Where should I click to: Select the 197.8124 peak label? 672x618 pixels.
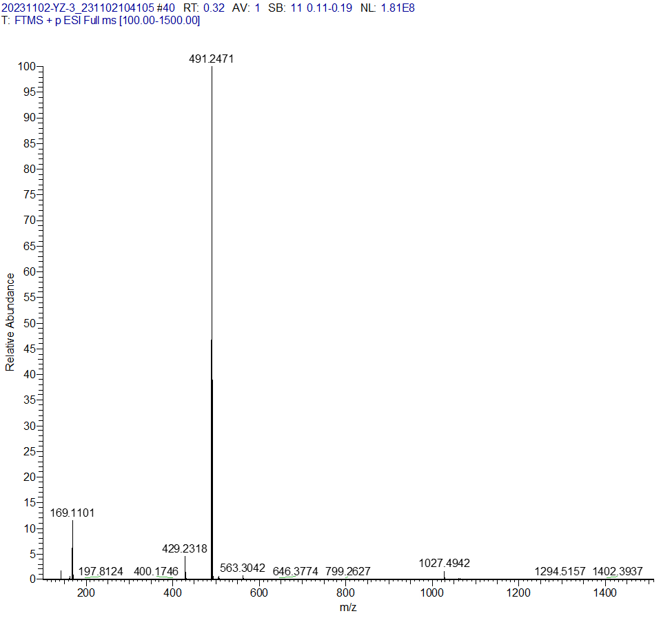pos(101,571)
